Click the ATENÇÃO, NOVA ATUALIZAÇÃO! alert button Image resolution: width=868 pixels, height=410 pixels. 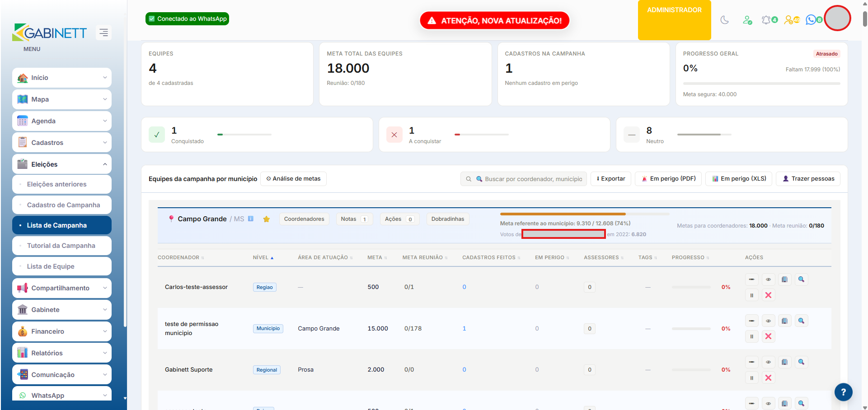coord(494,20)
